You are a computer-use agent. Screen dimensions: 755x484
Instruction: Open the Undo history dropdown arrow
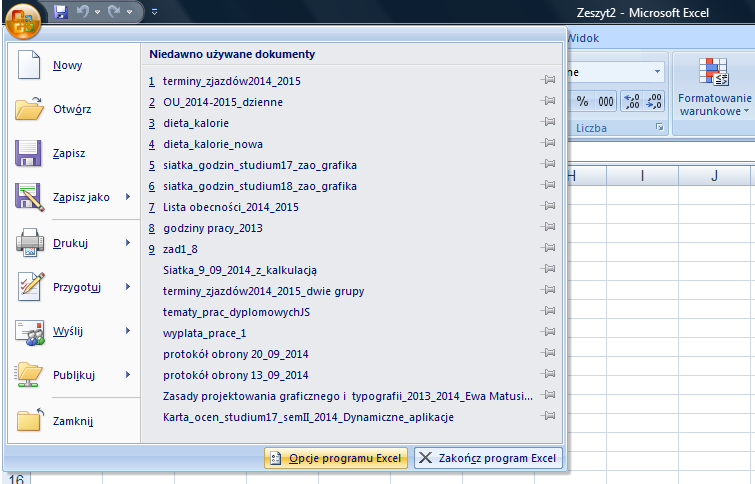(x=97, y=12)
